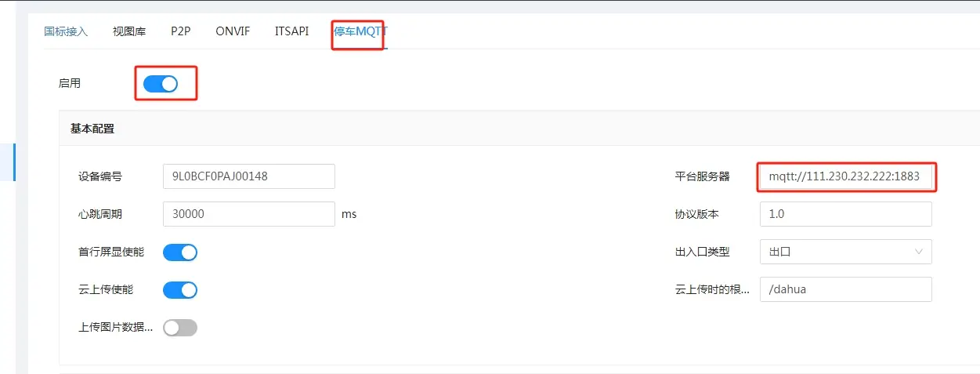Click the 出入口类型 dropdown arrow

[x=918, y=252]
